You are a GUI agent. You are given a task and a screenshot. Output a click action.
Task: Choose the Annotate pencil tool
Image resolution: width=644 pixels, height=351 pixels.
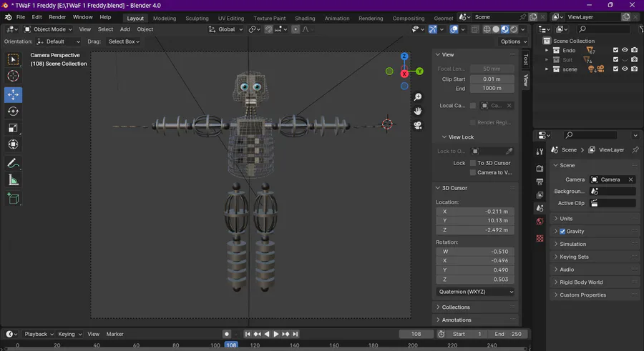(13, 164)
